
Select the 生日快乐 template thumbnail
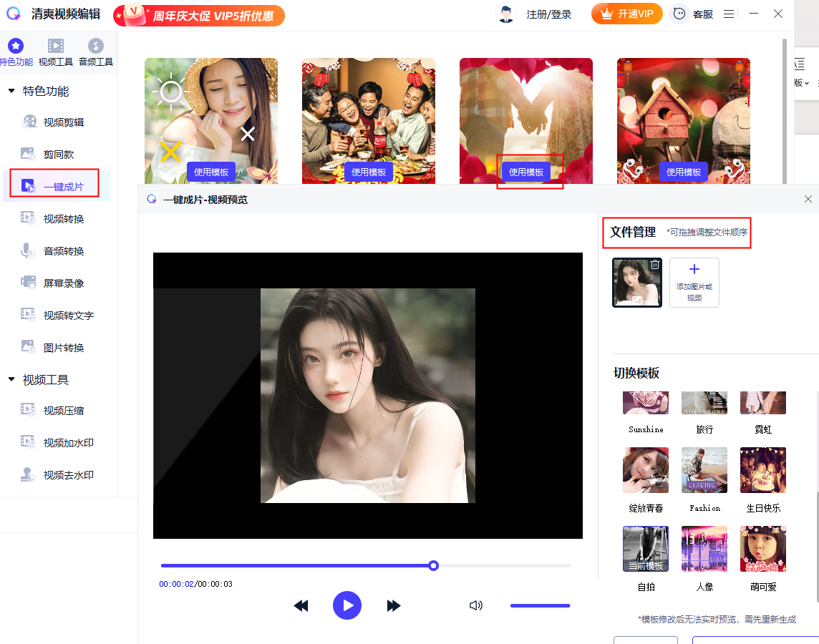pos(762,470)
